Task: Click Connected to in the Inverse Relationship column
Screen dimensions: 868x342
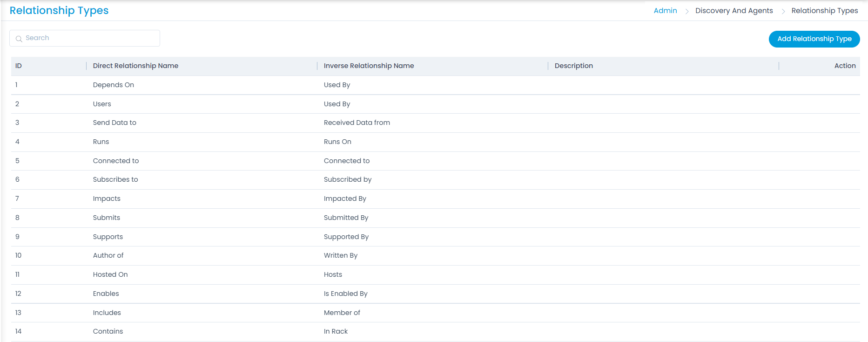Action: [x=347, y=161]
